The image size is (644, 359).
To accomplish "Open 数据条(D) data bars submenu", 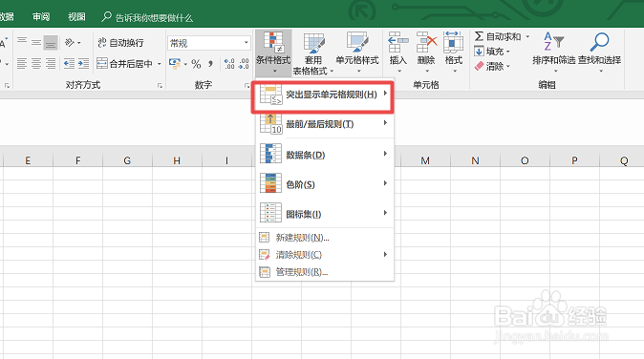I will [324, 155].
